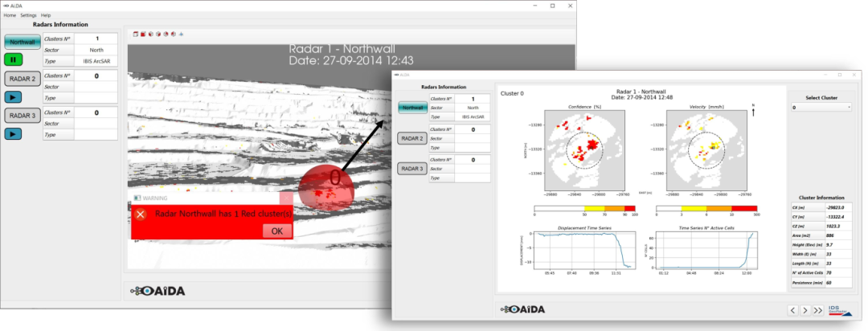
Task: Click the IDS GeoRadar logo
Action: coord(839,311)
